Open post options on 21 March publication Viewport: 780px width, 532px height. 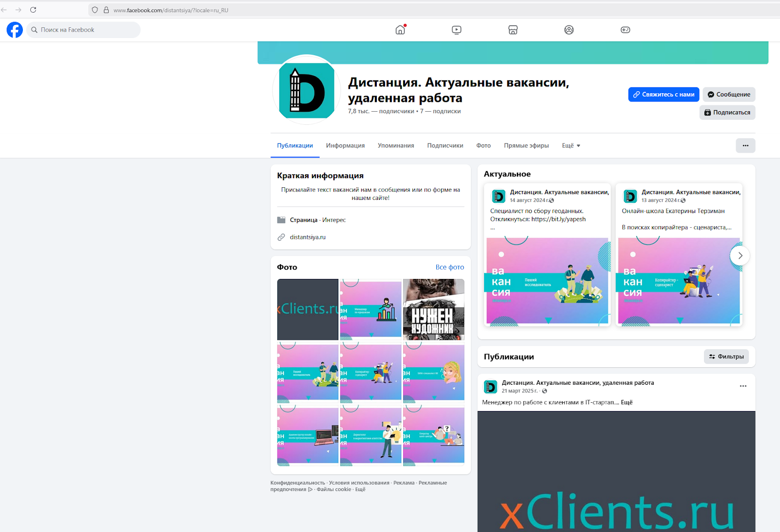pos(742,386)
